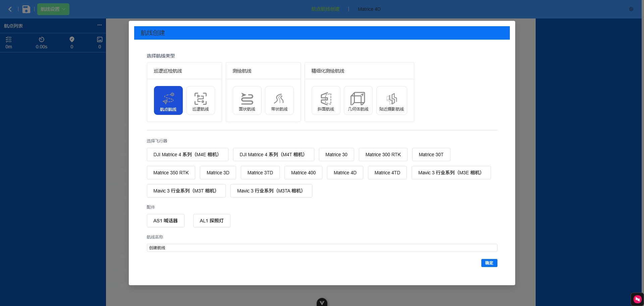
Task: Click the route distance 0m icon
Action: click(x=9, y=39)
